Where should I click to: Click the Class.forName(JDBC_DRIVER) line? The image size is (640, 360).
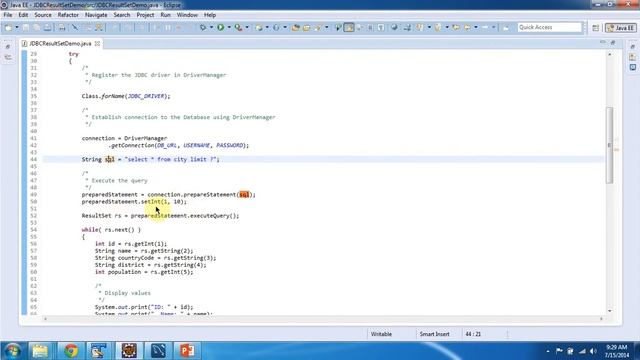point(126,96)
